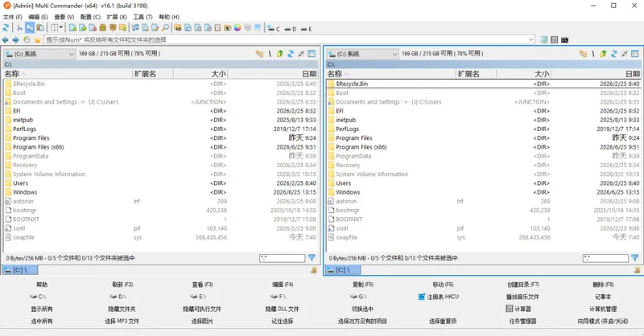Switch to drive C via toolbar button
The image size is (644, 336).
click(274, 28)
